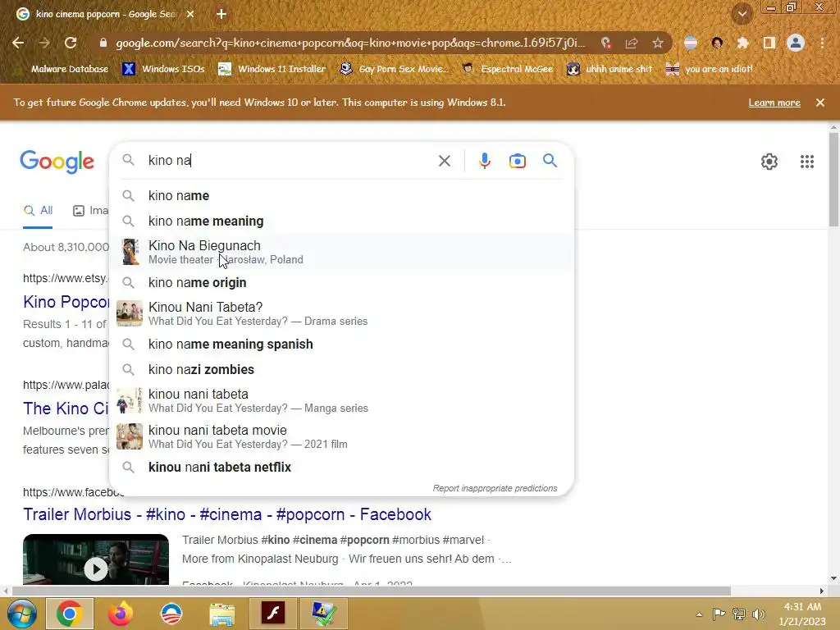This screenshot has height=630, width=840.
Task: Start voice search with the microphone
Action: pyautogui.click(x=484, y=161)
